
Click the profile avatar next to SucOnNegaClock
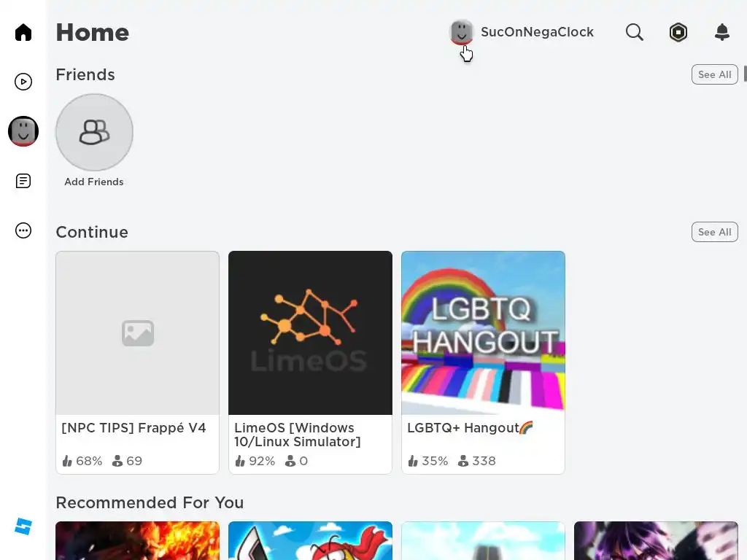461,32
